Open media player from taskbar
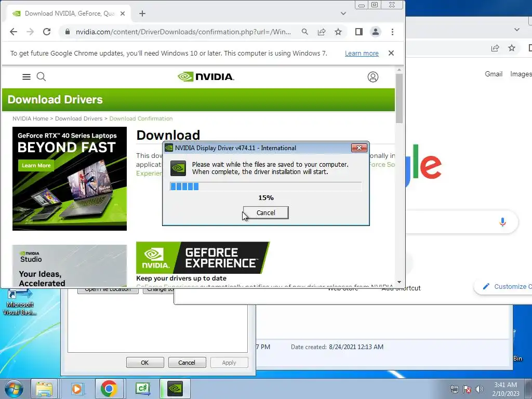532x399 pixels. pyautogui.click(x=77, y=389)
